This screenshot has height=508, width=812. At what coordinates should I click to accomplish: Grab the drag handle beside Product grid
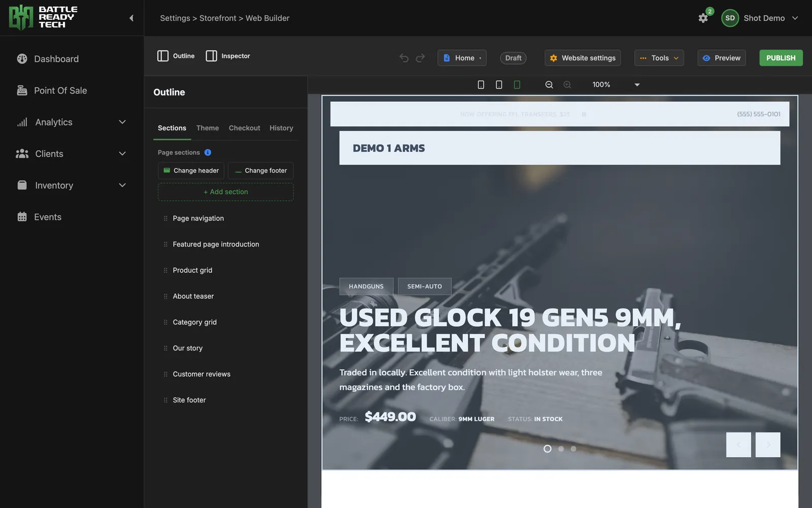(165, 270)
